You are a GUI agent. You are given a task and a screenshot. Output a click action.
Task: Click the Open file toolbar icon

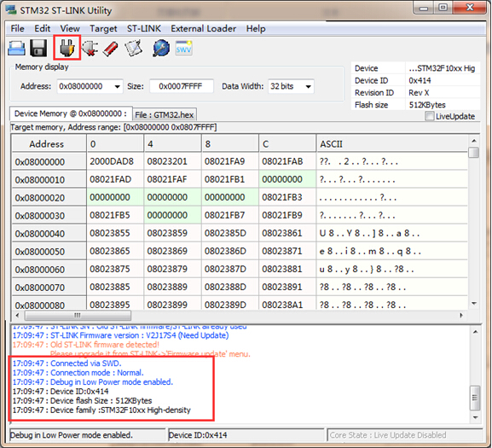[16, 49]
